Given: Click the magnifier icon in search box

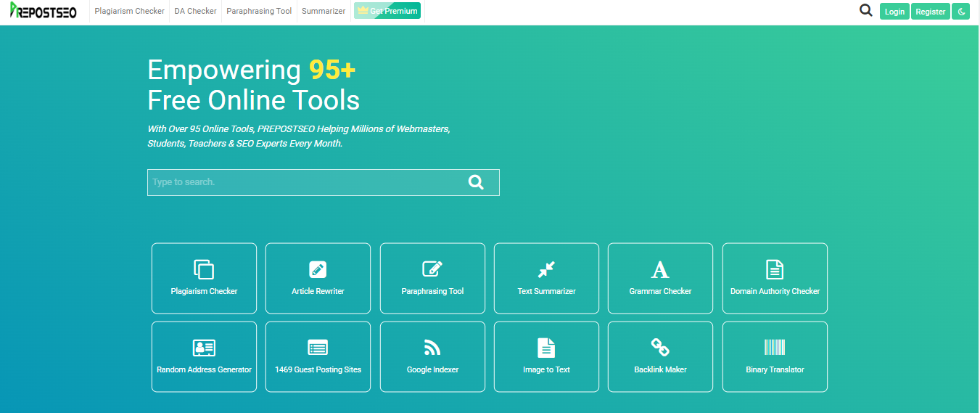Looking at the screenshot, I should [x=476, y=182].
